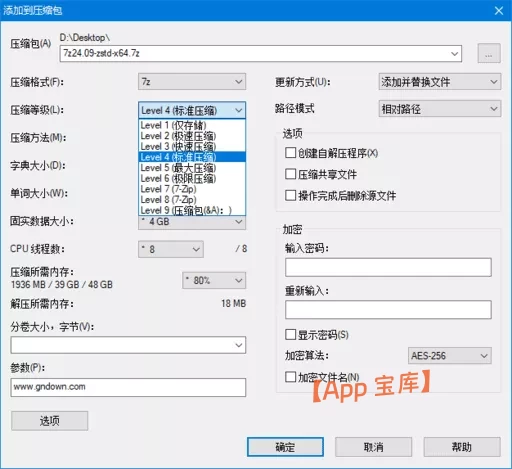Image resolution: width=512 pixels, height=469 pixels.
Task: Collapse the Level 4 compression level combo box
Action: tap(192, 110)
